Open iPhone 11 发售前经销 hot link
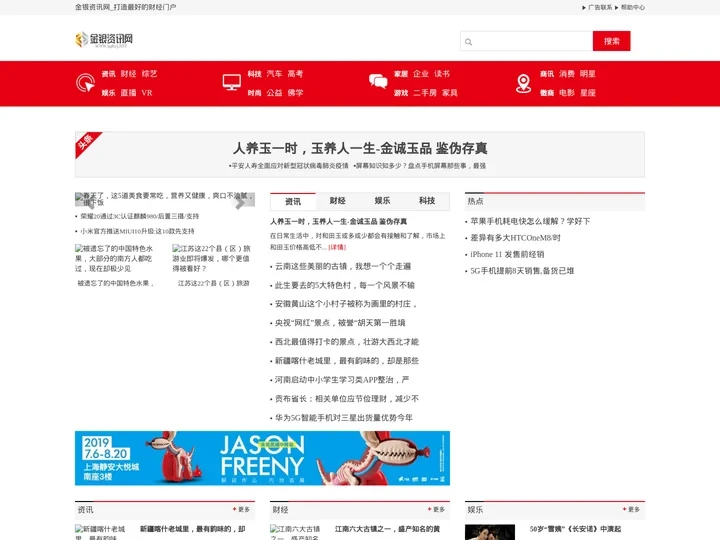This screenshot has height=540, width=720. (507, 254)
